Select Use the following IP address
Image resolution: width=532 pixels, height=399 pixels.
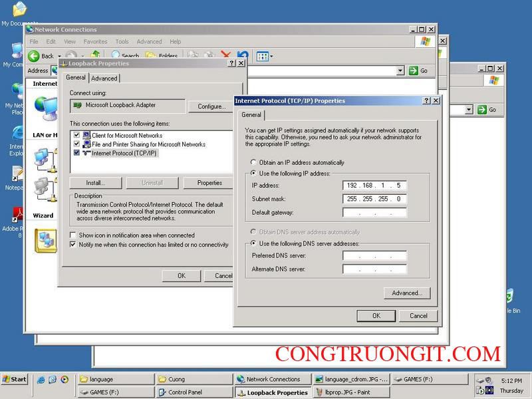coord(253,173)
